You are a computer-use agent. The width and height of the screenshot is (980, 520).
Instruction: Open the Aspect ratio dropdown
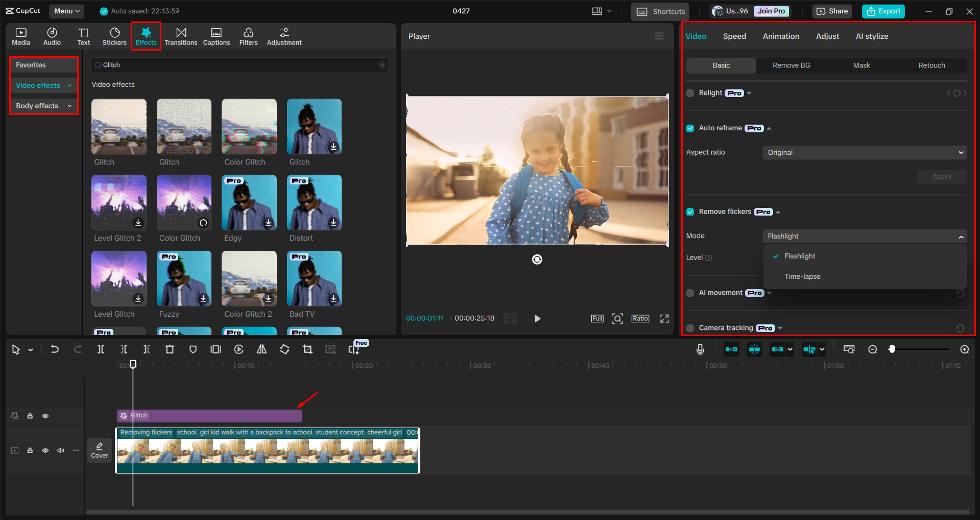pos(864,152)
